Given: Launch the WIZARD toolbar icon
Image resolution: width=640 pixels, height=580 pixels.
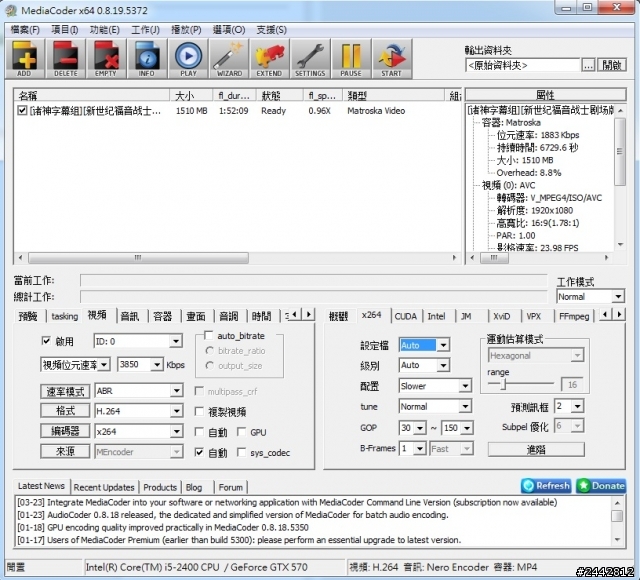Looking at the screenshot, I should click(x=229, y=59).
